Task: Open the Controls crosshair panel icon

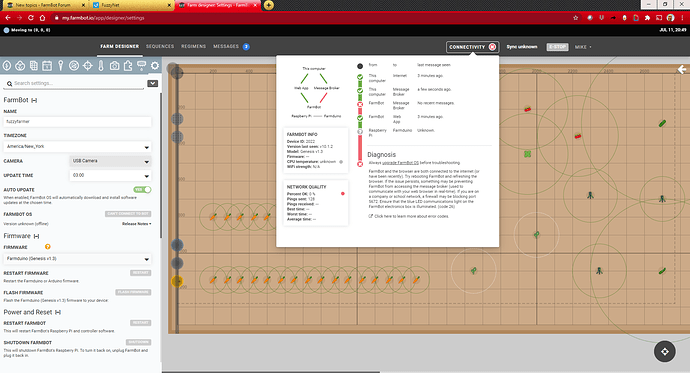Action: 88,66
